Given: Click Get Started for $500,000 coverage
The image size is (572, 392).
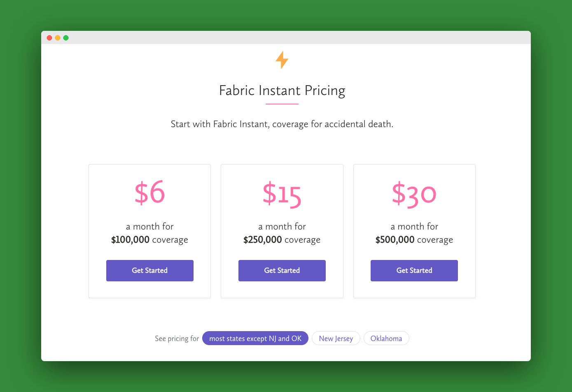Looking at the screenshot, I should pyautogui.click(x=414, y=270).
